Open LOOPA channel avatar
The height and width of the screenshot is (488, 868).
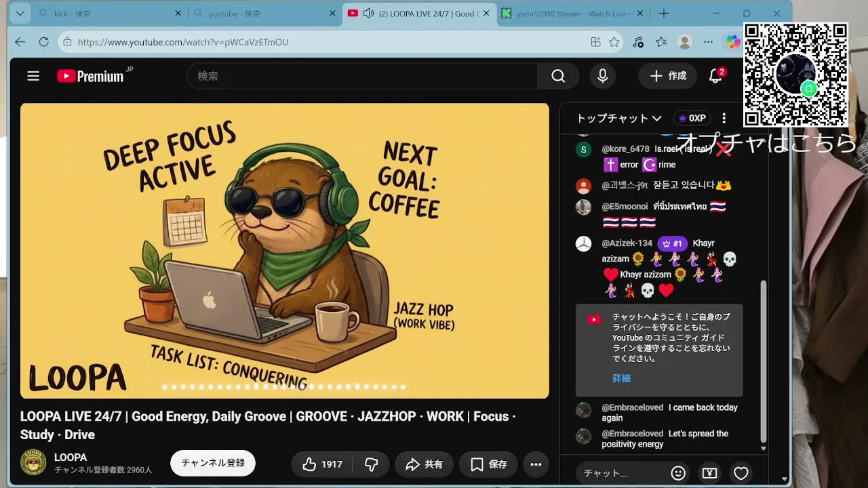pos(33,463)
